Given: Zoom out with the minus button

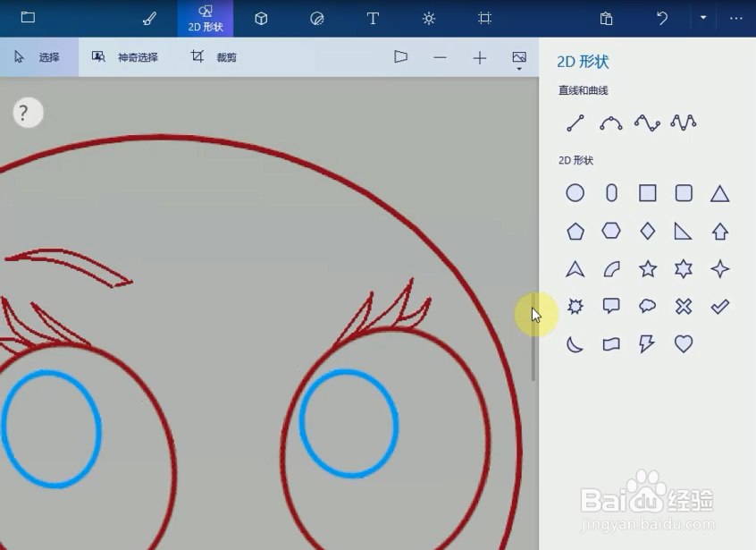Looking at the screenshot, I should tap(440, 58).
